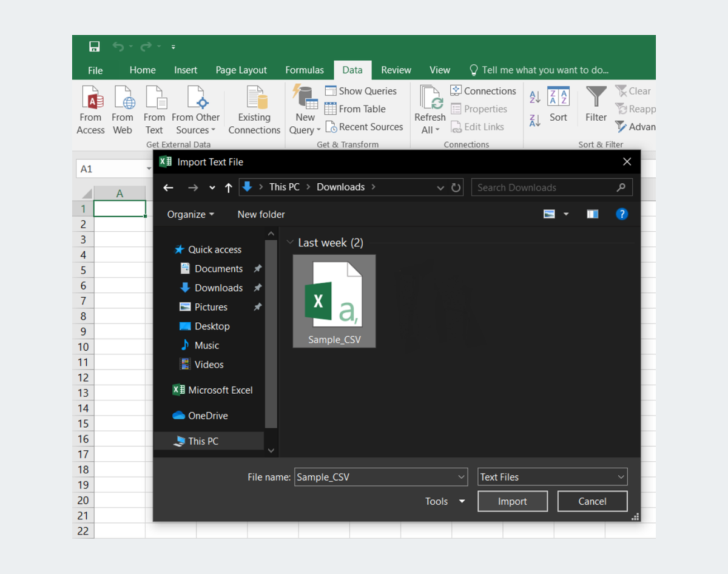Click Edit Links in the Connections group
The width and height of the screenshot is (728, 574).
pyautogui.click(x=477, y=127)
